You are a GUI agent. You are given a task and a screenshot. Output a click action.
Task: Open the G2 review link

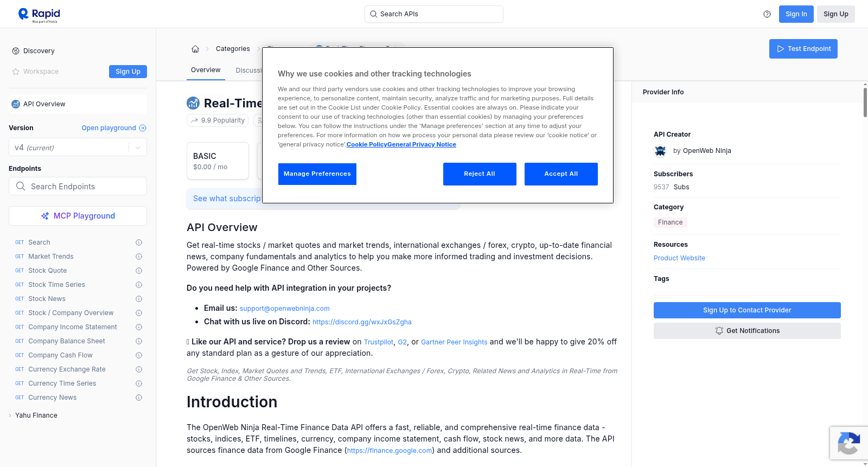tap(402, 342)
